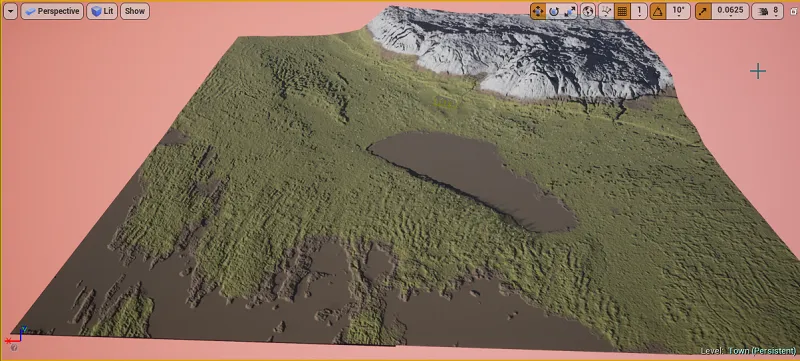Maximize or restore the viewport
Viewport: 800px width, 361px height.
pyautogui.click(x=793, y=11)
